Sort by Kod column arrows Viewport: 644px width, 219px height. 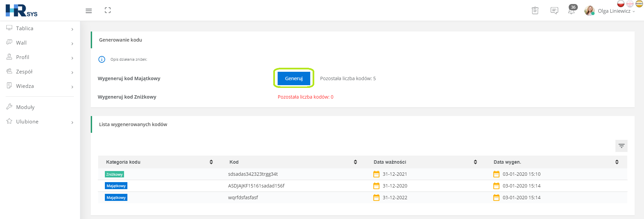coord(355,162)
